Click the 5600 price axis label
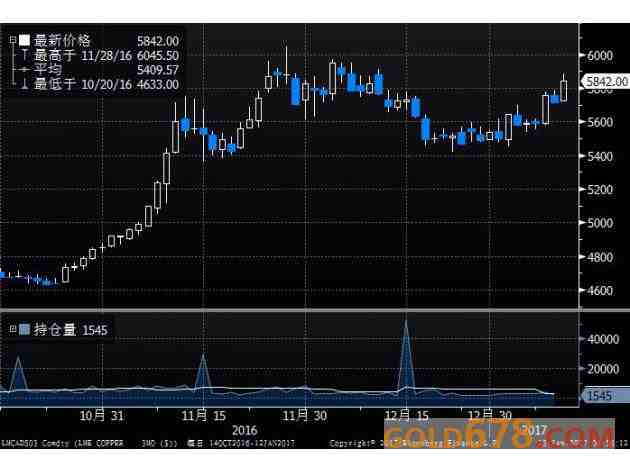The height and width of the screenshot is (473, 630). pos(600,122)
